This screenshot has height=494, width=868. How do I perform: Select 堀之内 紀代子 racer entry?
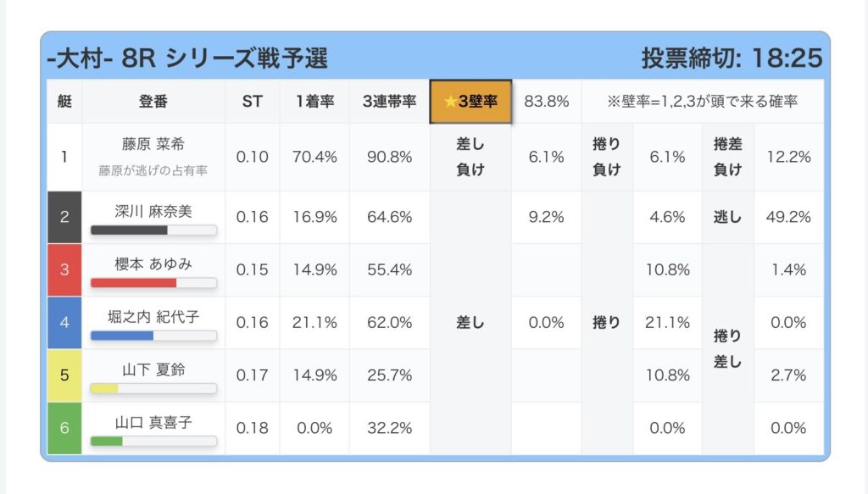[153, 316]
